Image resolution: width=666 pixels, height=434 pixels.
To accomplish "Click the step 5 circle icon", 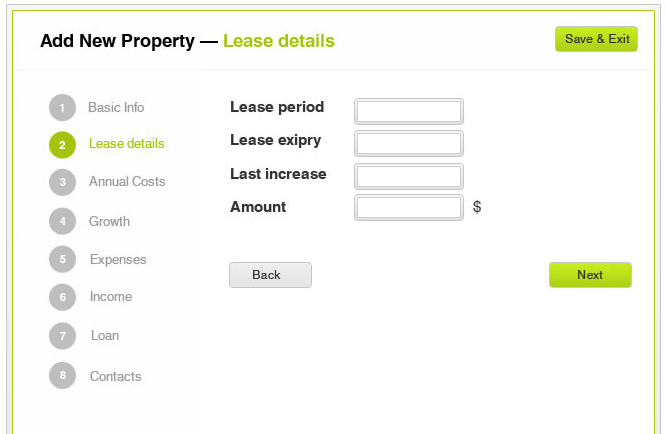I will pos(62,259).
